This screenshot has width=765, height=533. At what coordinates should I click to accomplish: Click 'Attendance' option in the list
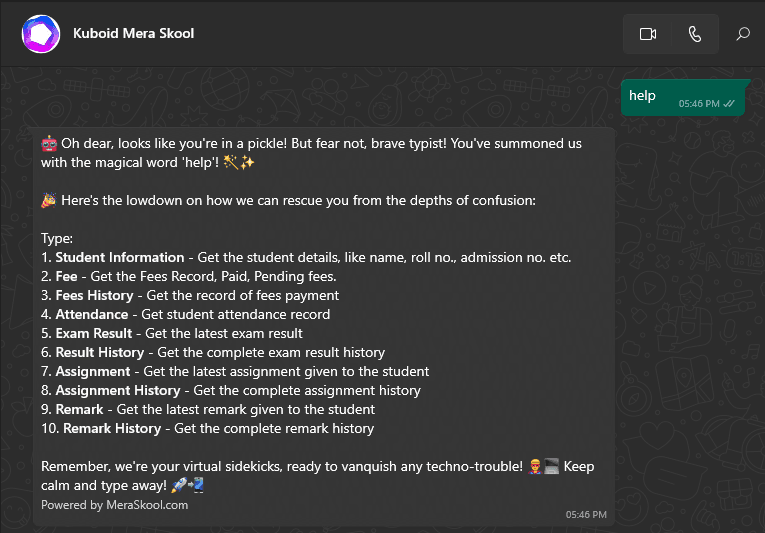pyautogui.click(x=93, y=314)
